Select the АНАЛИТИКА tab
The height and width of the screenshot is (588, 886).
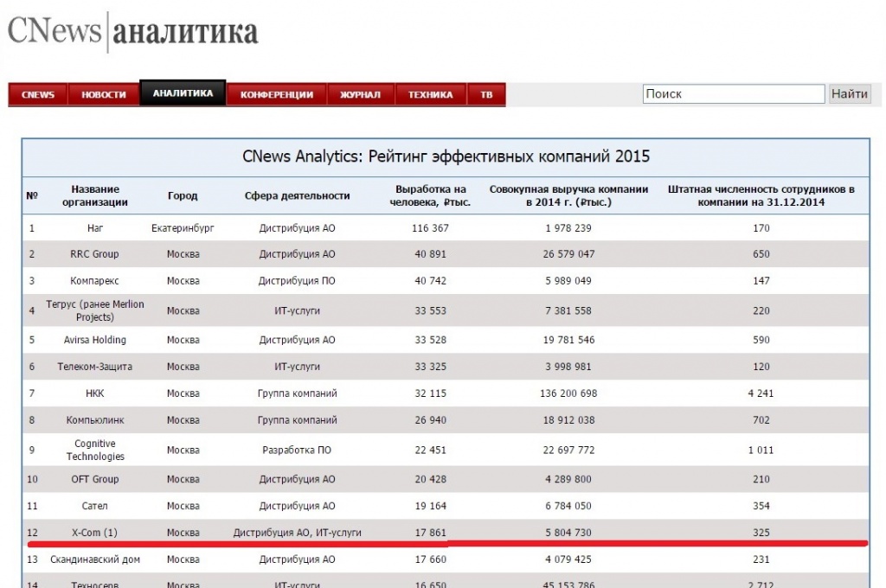click(x=183, y=93)
